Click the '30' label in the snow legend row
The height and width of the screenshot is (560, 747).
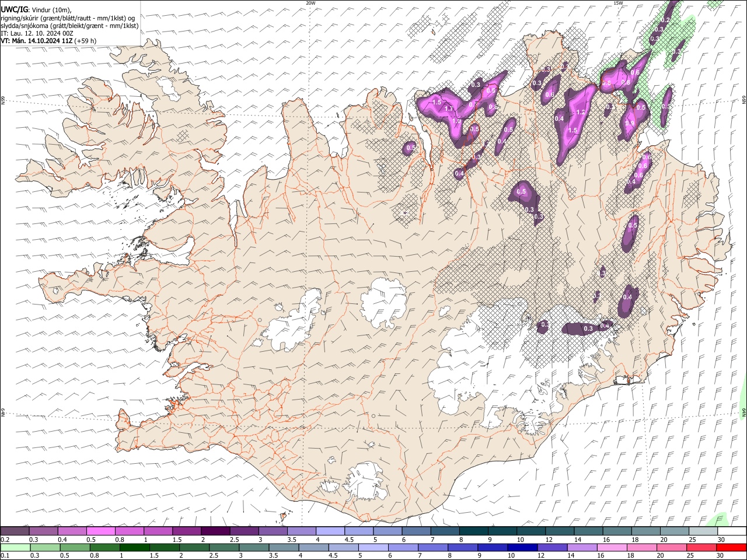click(721, 540)
